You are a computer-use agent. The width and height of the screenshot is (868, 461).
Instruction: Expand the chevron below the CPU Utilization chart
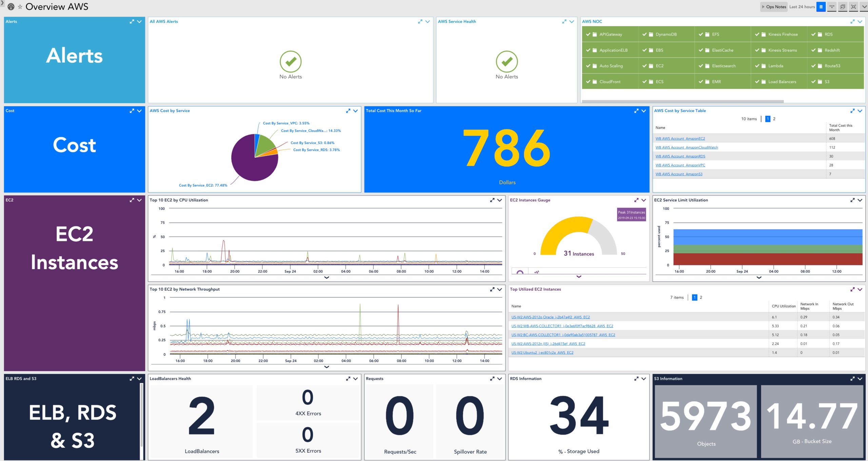click(327, 277)
